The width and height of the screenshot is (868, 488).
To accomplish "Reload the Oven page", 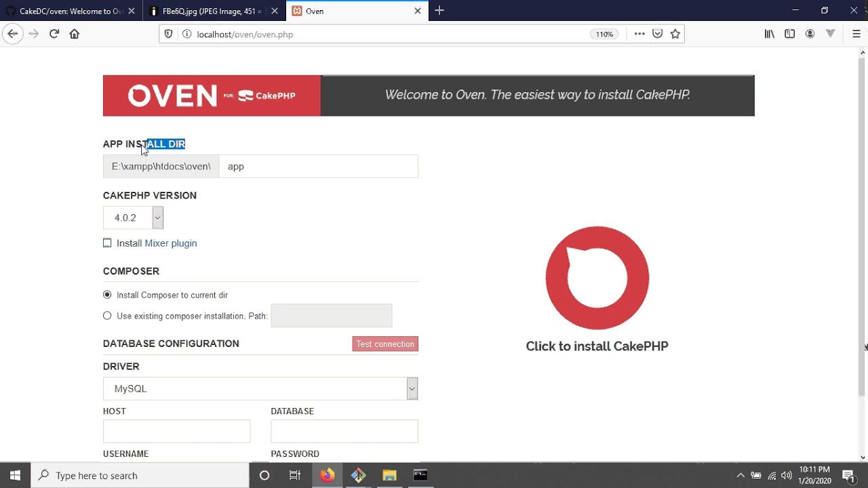I will 54,34.
